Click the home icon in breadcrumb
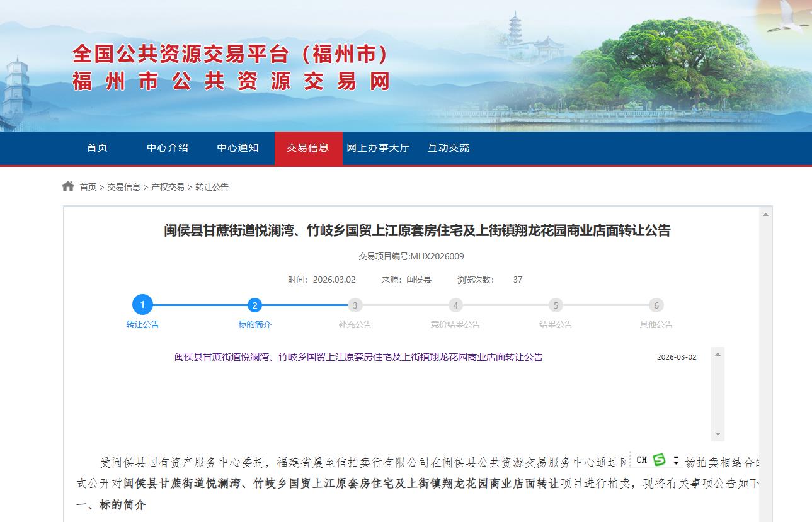 tap(68, 186)
